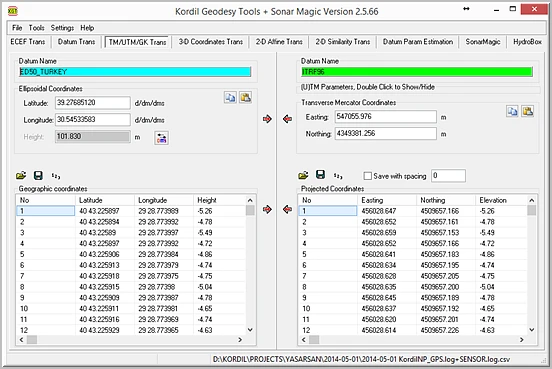Click the Latitude column header

point(105,200)
